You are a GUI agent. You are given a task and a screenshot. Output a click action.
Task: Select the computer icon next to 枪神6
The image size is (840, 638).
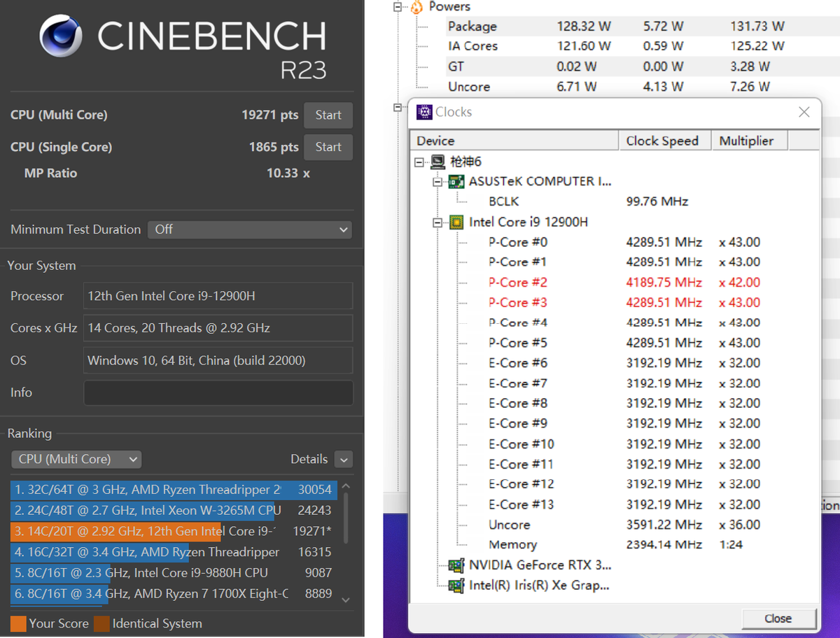[x=438, y=162]
